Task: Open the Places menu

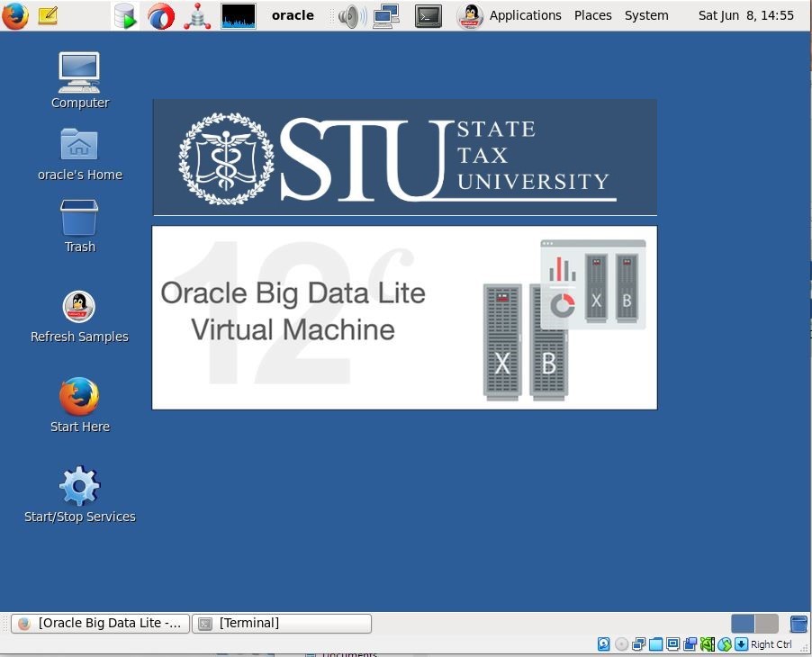Action: 593,15
